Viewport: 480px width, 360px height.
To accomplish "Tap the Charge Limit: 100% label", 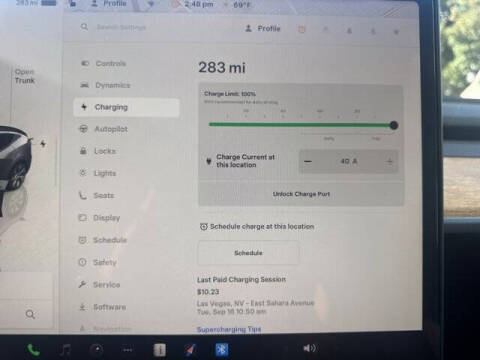I will pos(230,94).
